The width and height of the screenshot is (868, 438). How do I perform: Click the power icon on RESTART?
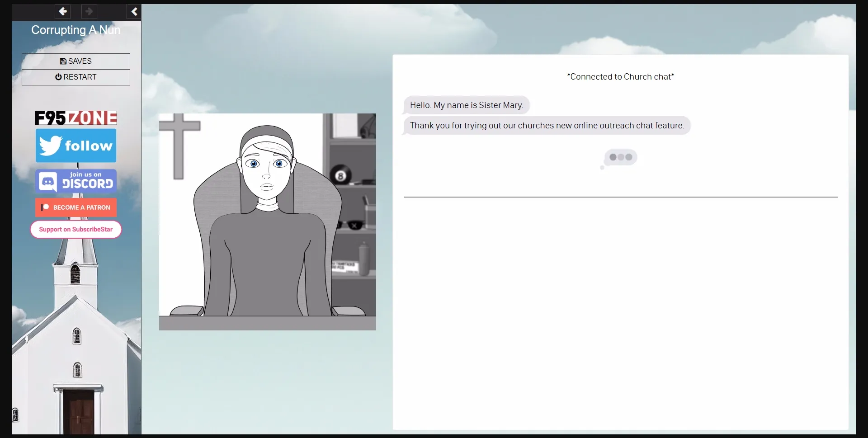coord(58,77)
